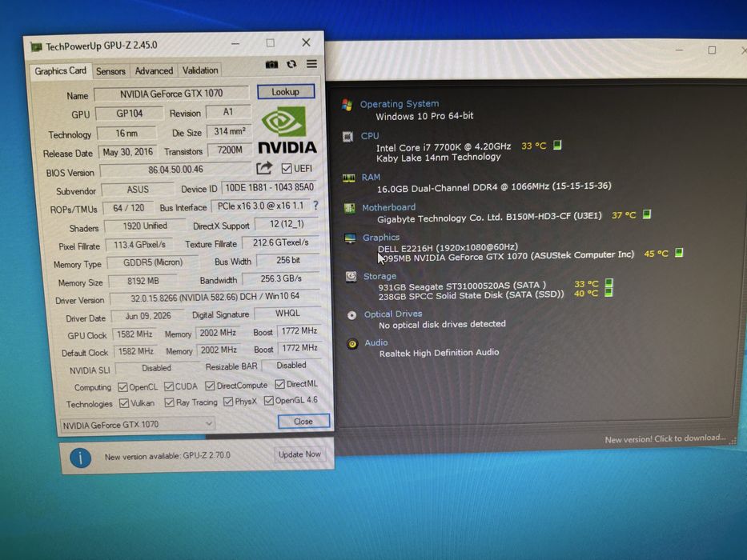Viewport: 747px width, 560px height.
Task: Click the GPU-Z refresh icon
Action: click(291, 64)
